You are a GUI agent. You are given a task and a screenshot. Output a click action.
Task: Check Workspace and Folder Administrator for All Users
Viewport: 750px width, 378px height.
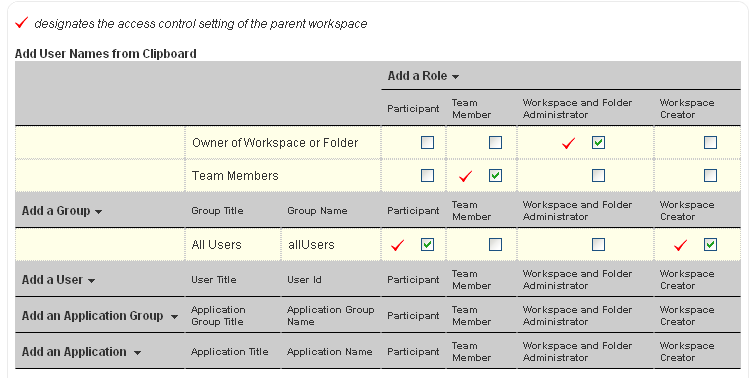point(598,245)
